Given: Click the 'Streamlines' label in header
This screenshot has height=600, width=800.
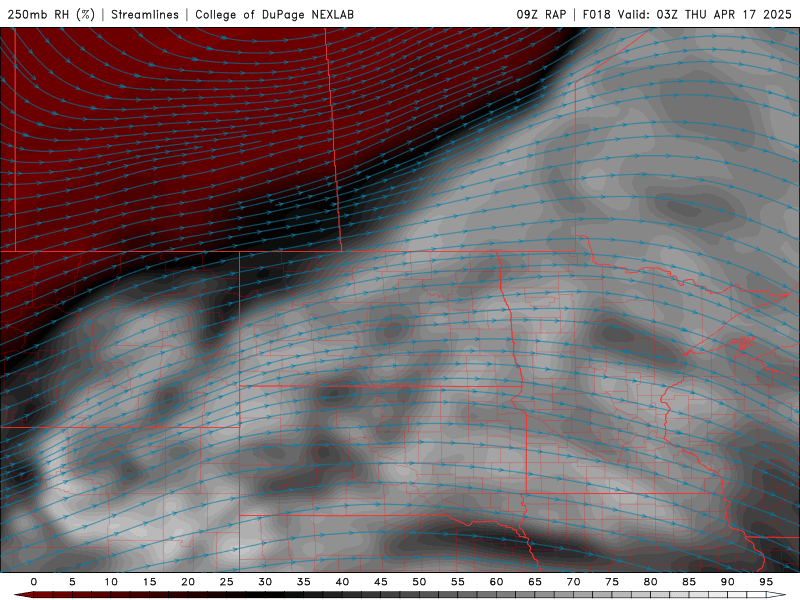Looking at the screenshot, I should pos(145,14).
